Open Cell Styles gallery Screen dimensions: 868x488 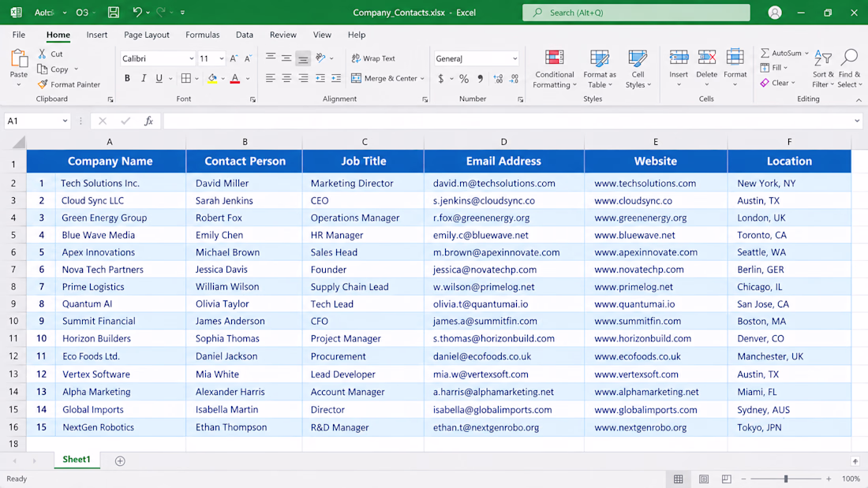[x=638, y=69]
